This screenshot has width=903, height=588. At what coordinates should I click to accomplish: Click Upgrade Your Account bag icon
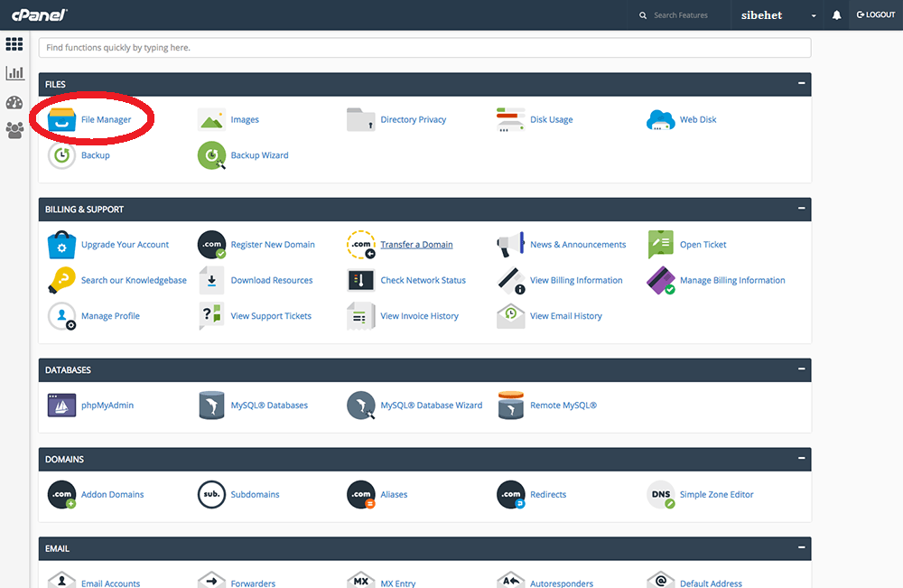61,245
